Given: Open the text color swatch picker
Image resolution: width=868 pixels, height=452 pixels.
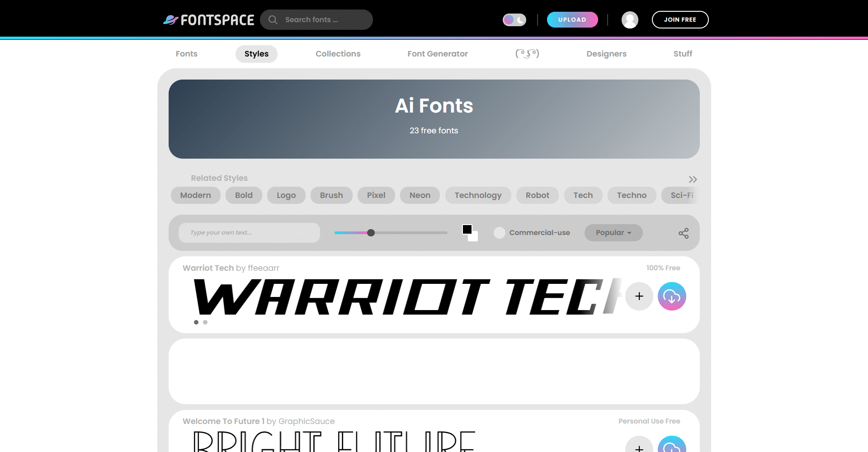Looking at the screenshot, I should click(467, 230).
